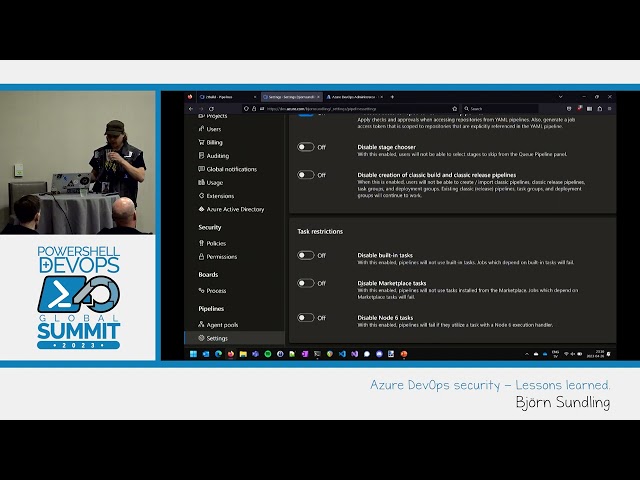Viewport: 640px width, 480px height.
Task: Toggle Disable Node 6 tasks switch
Action: click(x=306, y=318)
